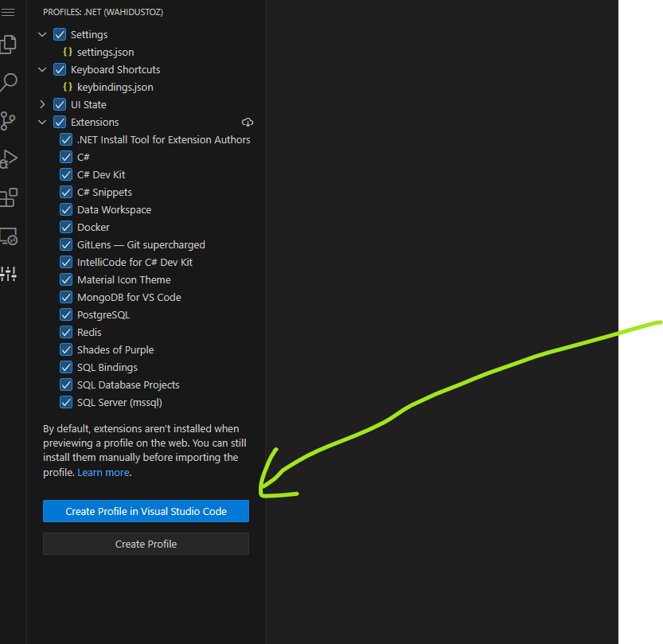Open the Explorer view in activity bar
663x644 pixels.
[x=8, y=45]
